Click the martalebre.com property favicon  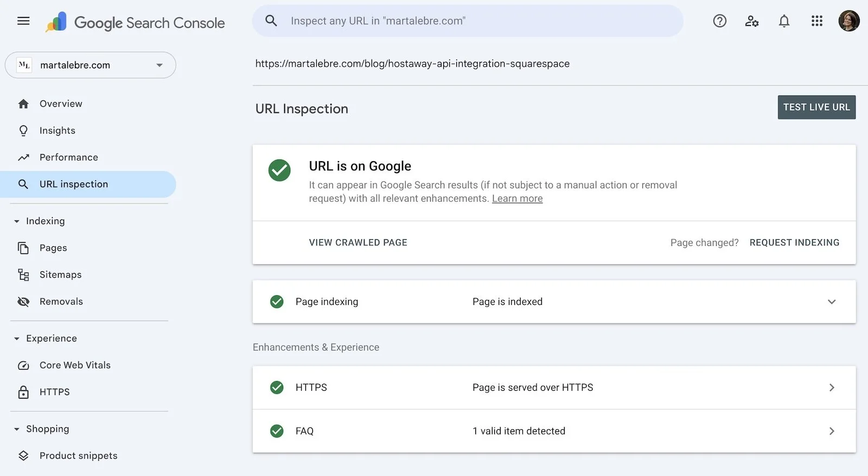pyautogui.click(x=24, y=65)
